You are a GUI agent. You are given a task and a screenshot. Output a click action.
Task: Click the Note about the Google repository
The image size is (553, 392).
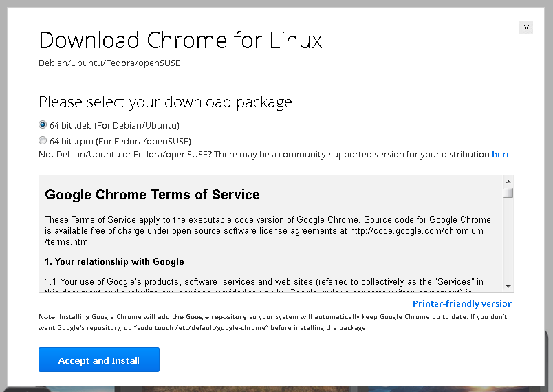coord(272,323)
